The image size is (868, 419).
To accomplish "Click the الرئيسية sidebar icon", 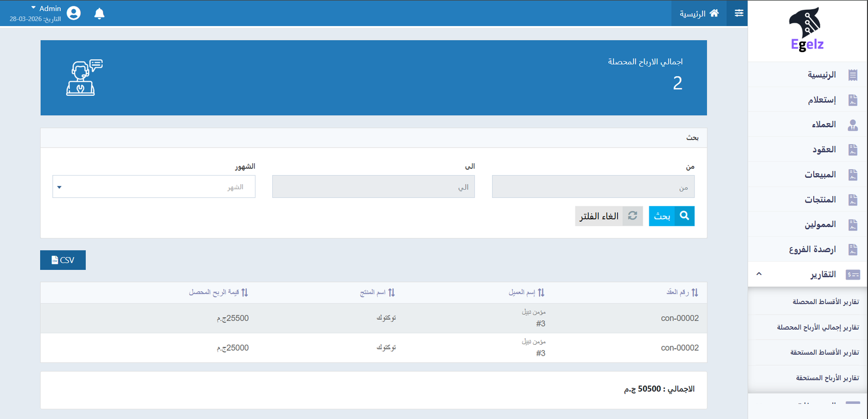I will pyautogui.click(x=853, y=75).
